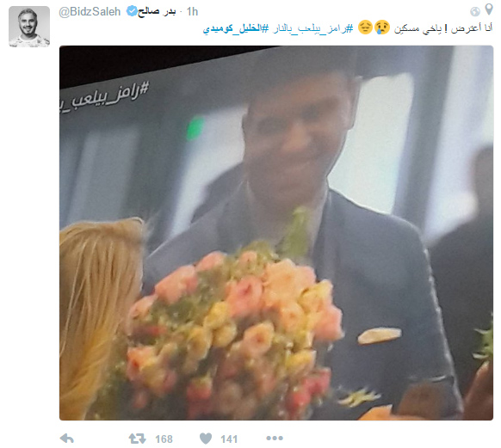View the retweet count 168
Screen dimensions: 501x448
pos(164,439)
